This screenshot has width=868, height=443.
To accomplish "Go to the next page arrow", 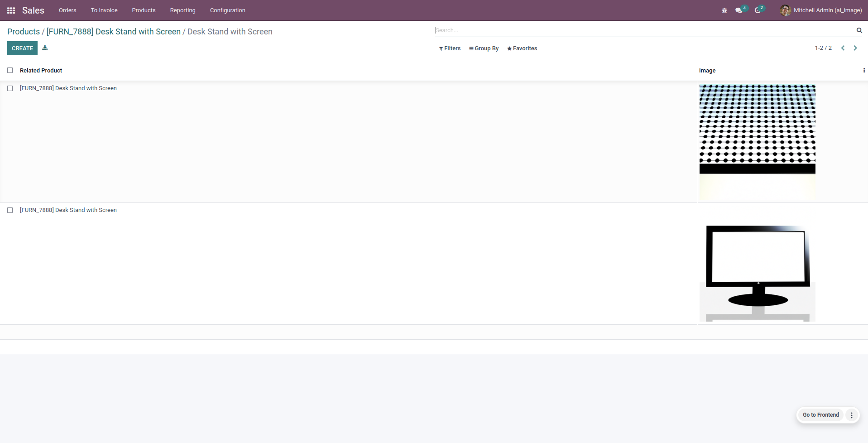I will click(x=855, y=48).
